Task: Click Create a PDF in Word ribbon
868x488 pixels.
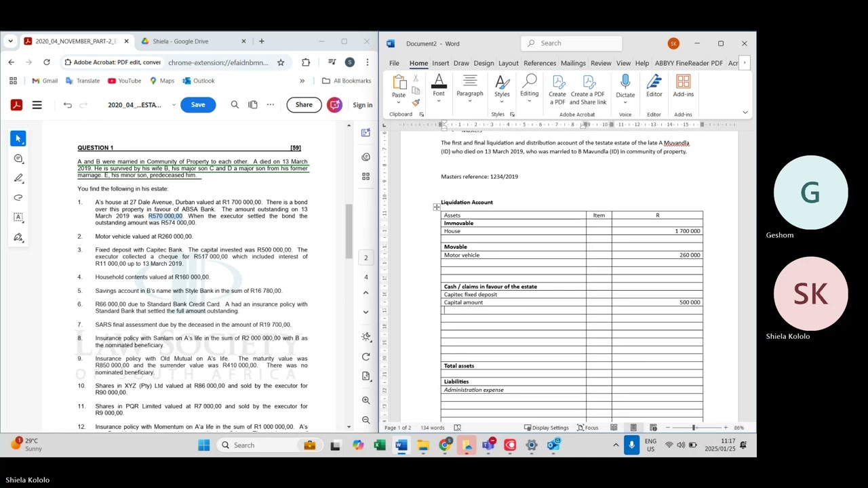Action: coord(557,90)
